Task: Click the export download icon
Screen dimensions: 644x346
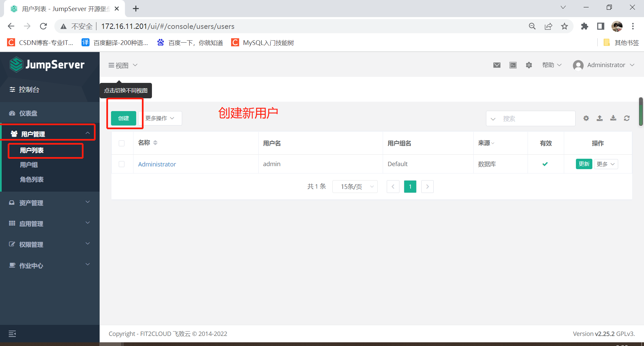Action: point(613,118)
